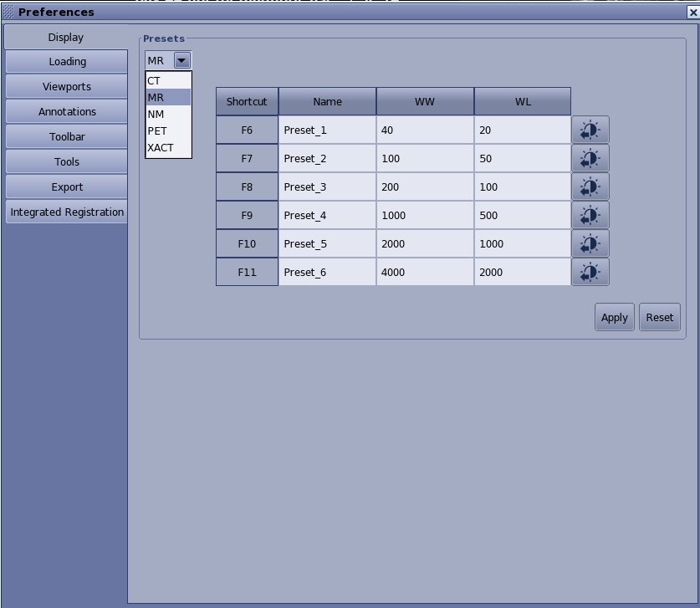Click window/level icon for Preset_2 row
Image resolution: width=700 pixels, height=608 pixels.
590,159
